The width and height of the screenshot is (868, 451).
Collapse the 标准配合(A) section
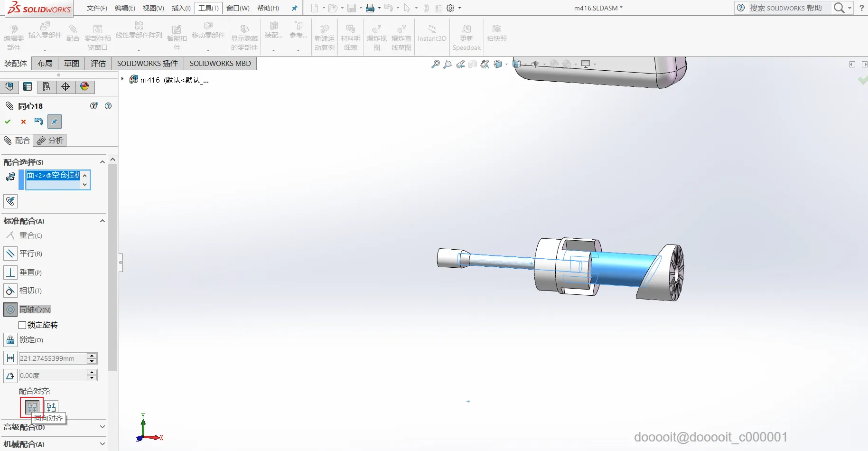tap(103, 221)
